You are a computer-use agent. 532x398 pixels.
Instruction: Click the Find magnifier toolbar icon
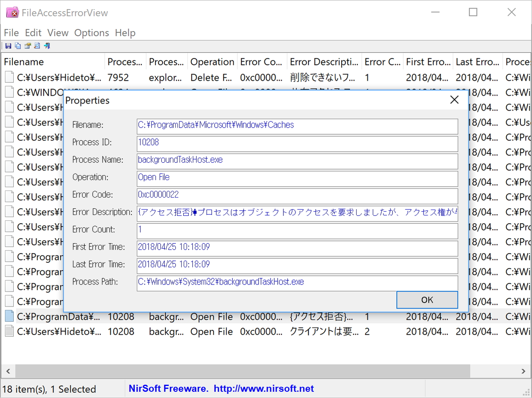point(37,46)
